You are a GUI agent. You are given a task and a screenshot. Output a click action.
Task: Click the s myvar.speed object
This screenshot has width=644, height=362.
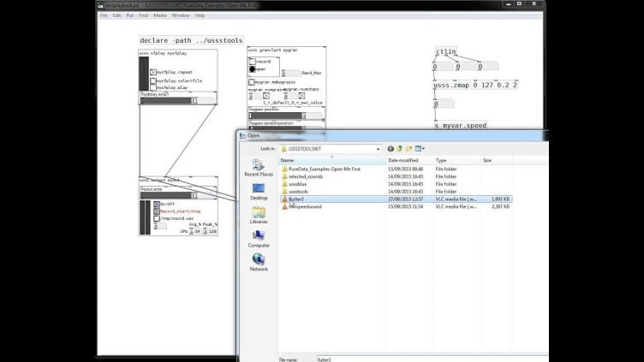[x=461, y=125]
